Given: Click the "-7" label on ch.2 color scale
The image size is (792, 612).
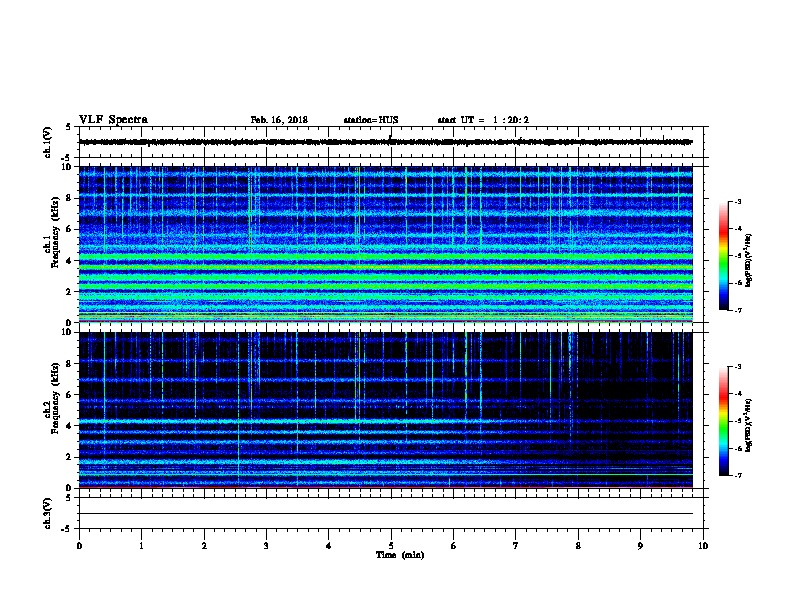Looking at the screenshot, I should click(x=737, y=475).
